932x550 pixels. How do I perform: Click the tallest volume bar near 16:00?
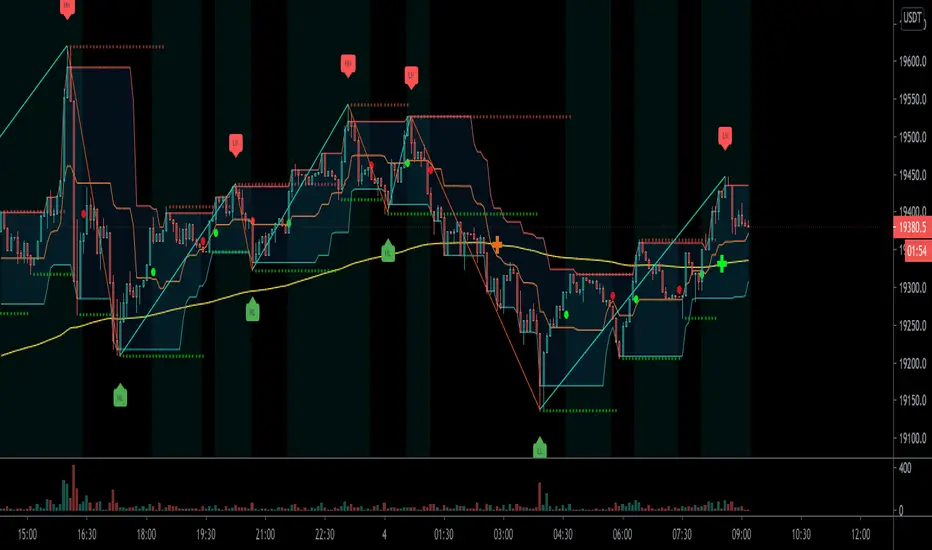pyautogui.click(x=74, y=488)
